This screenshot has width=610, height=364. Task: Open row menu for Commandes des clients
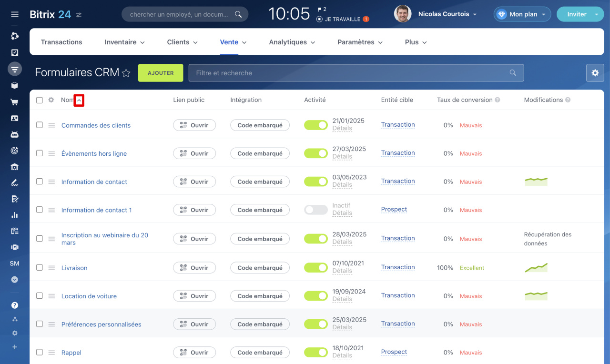(51, 125)
